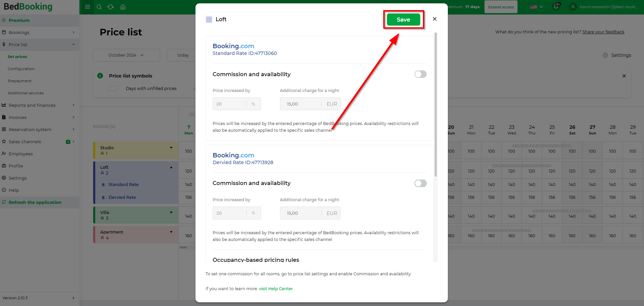644x306 pixels.
Task: Collapse Price list sidebar menu
Action: point(40,44)
